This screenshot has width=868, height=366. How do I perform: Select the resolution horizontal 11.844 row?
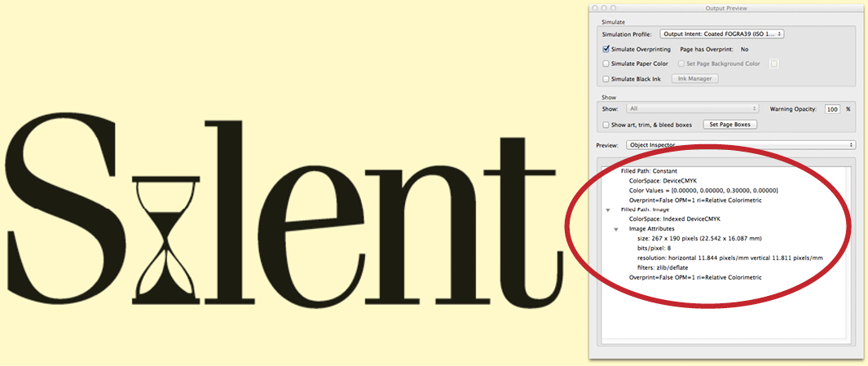[729, 258]
